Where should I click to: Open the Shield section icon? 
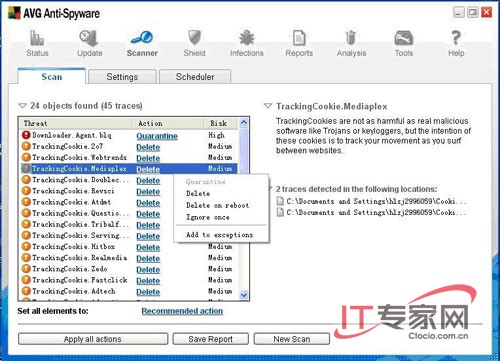pyautogui.click(x=194, y=38)
